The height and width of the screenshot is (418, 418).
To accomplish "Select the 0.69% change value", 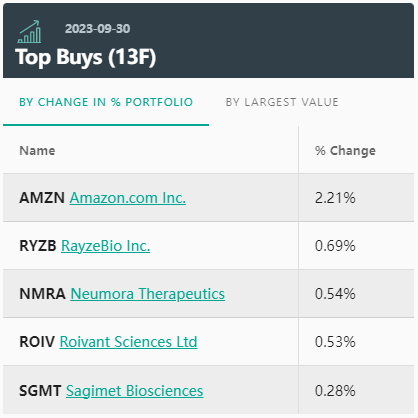I will tap(335, 246).
